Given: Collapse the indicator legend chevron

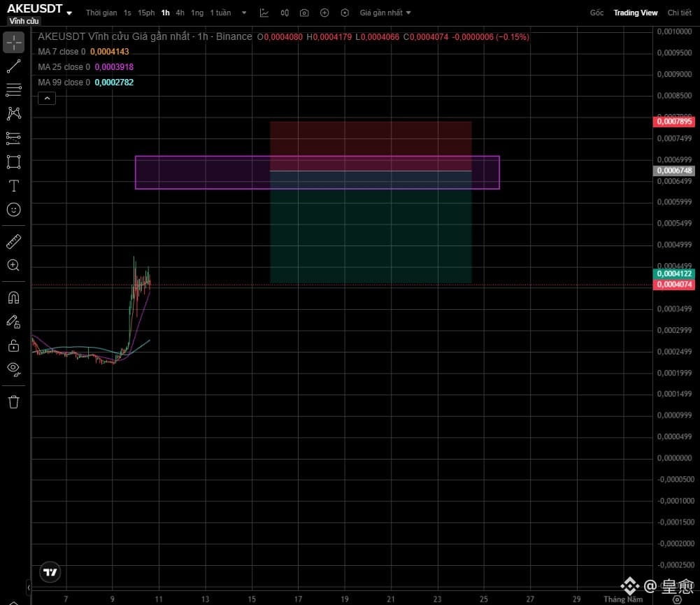Looking at the screenshot, I should point(47,98).
